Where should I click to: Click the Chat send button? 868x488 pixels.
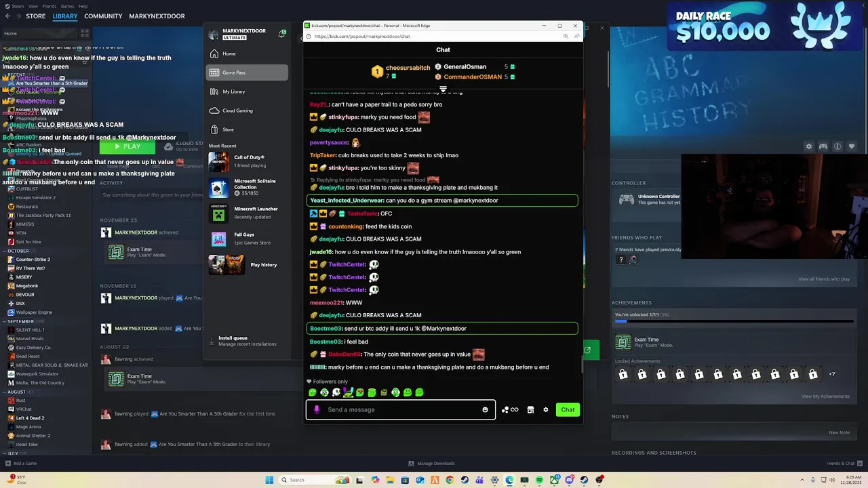pyautogui.click(x=568, y=409)
